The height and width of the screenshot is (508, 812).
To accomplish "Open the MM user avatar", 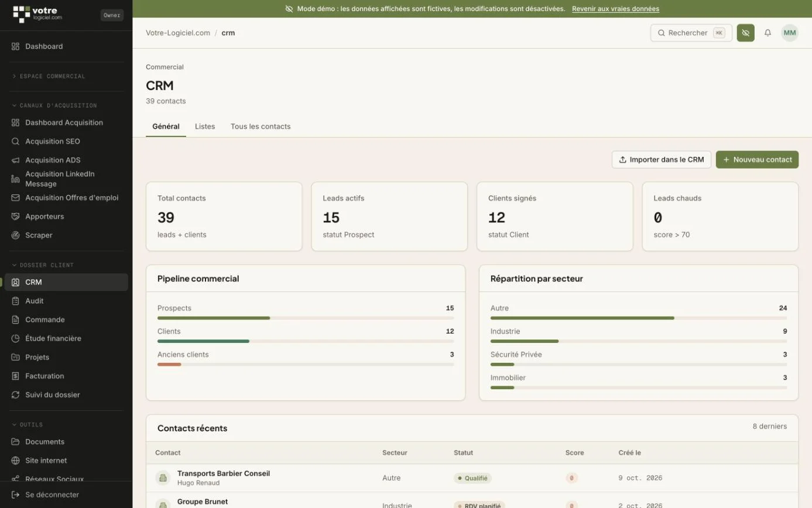I will click(790, 33).
